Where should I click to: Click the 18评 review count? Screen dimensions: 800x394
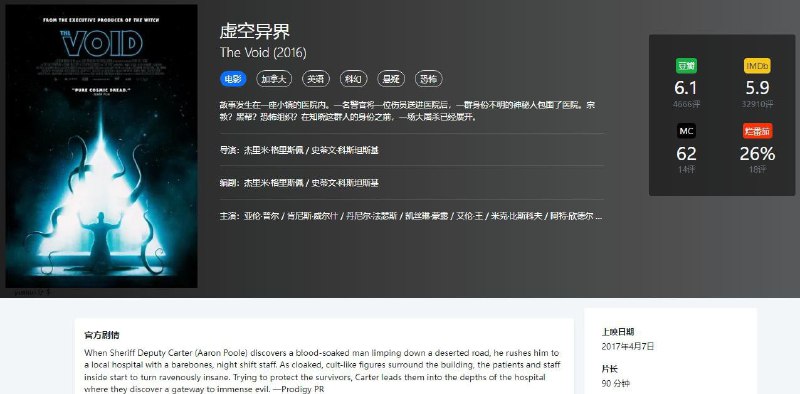758,170
